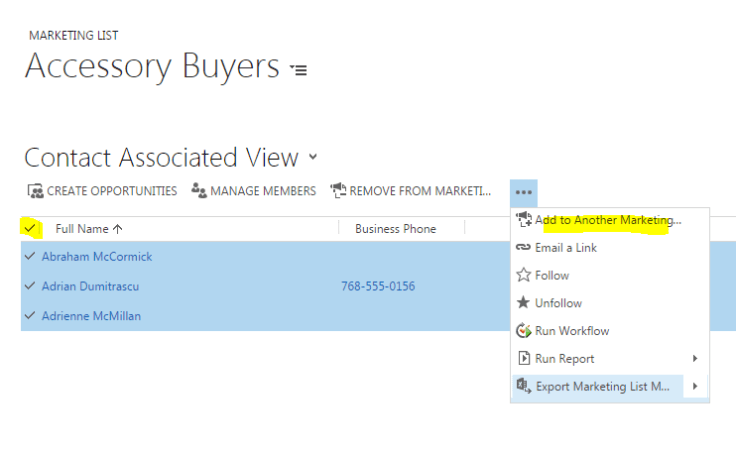The image size is (736, 455).
Task: Open the more commands ellipsis button
Action: pos(524,192)
